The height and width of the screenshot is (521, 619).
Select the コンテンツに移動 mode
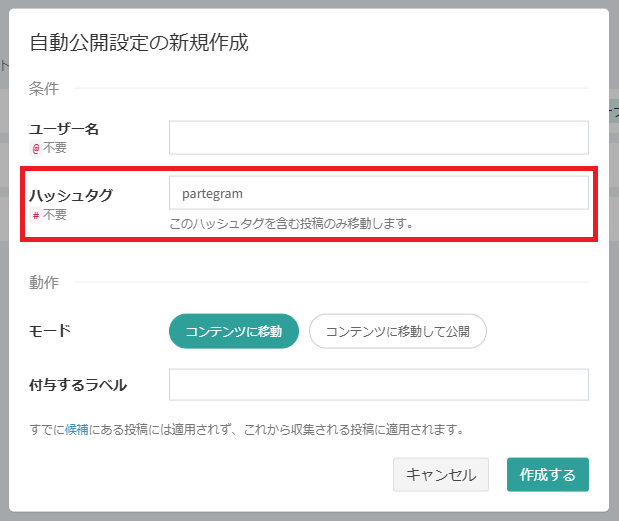click(x=234, y=332)
